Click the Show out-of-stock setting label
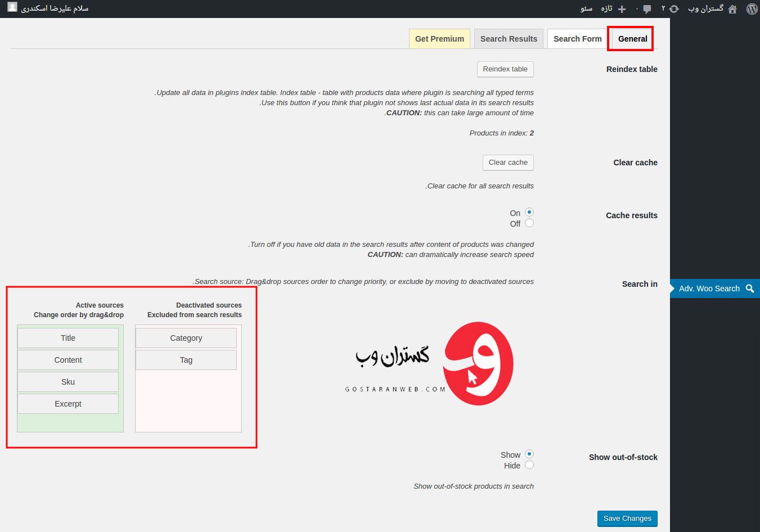The image size is (760, 532). (623, 457)
